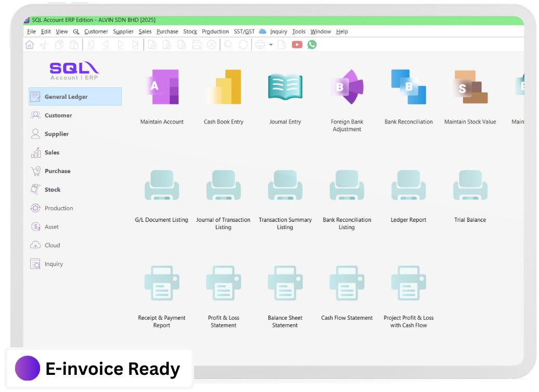
Task: Open the print dropdown arrow
Action: [271, 45]
